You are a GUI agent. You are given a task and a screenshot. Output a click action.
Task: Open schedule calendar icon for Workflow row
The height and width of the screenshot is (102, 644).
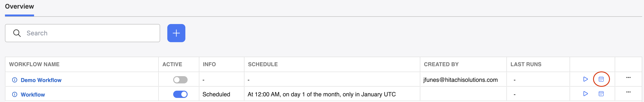pyautogui.click(x=601, y=94)
